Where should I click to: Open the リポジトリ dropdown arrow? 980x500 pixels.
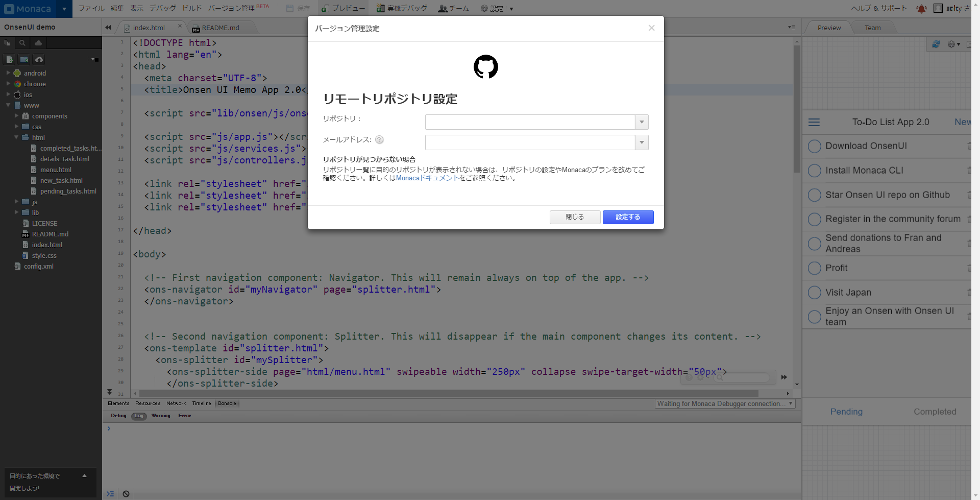pyautogui.click(x=642, y=122)
